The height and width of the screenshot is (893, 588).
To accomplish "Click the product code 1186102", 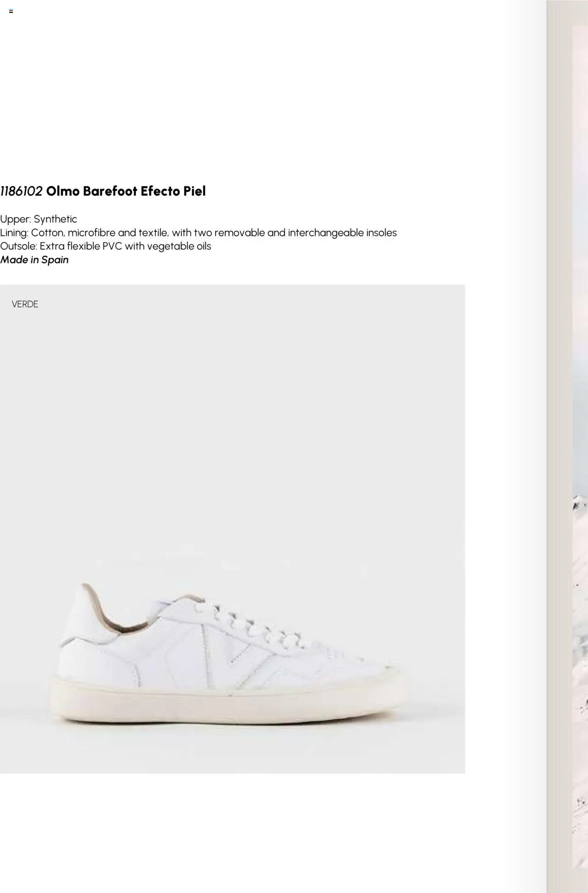I will [21, 191].
